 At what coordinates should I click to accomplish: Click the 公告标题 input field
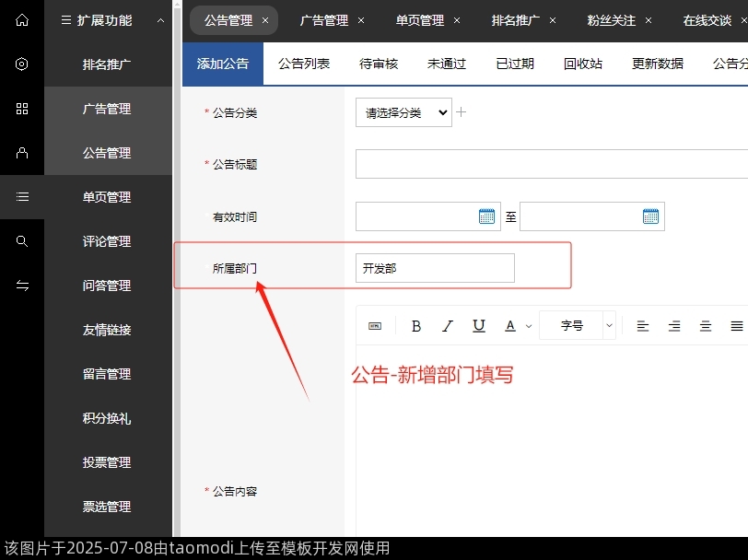pos(551,164)
